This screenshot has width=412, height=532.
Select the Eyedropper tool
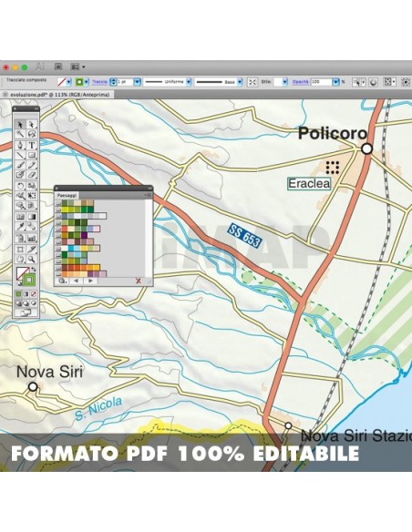coord(20,227)
